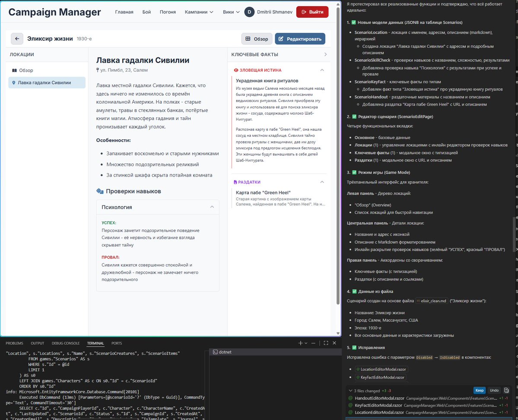The height and width of the screenshot is (420, 518).
Task: Click the scroll up arrow in preview
Action: click(338, 3)
